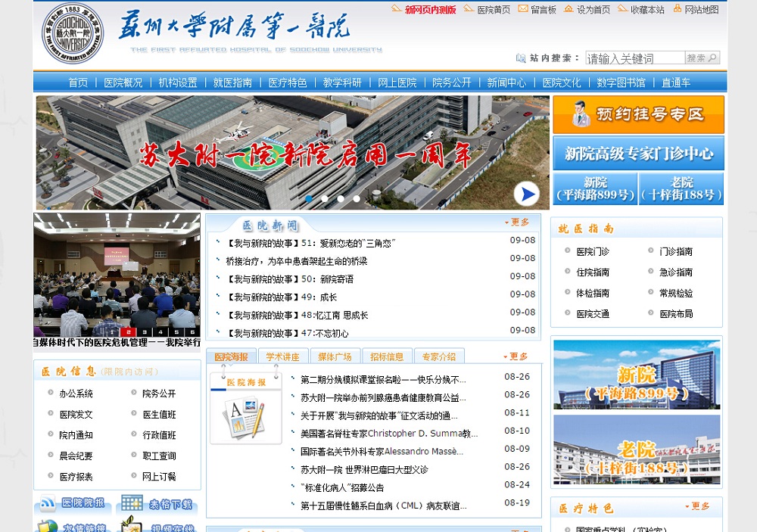The height and width of the screenshot is (532, 757).
Task: Open 晨会纪要 link
Action: [76, 456]
